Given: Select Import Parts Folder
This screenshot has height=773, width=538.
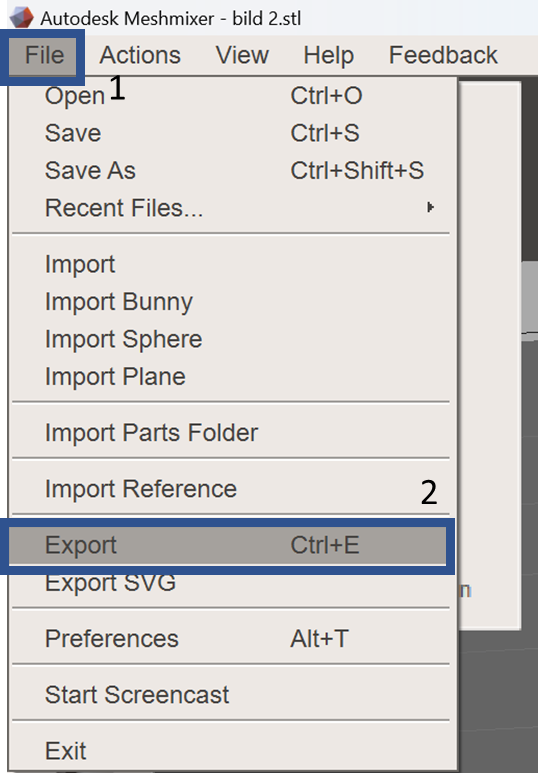Looking at the screenshot, I should pos(231,433).
